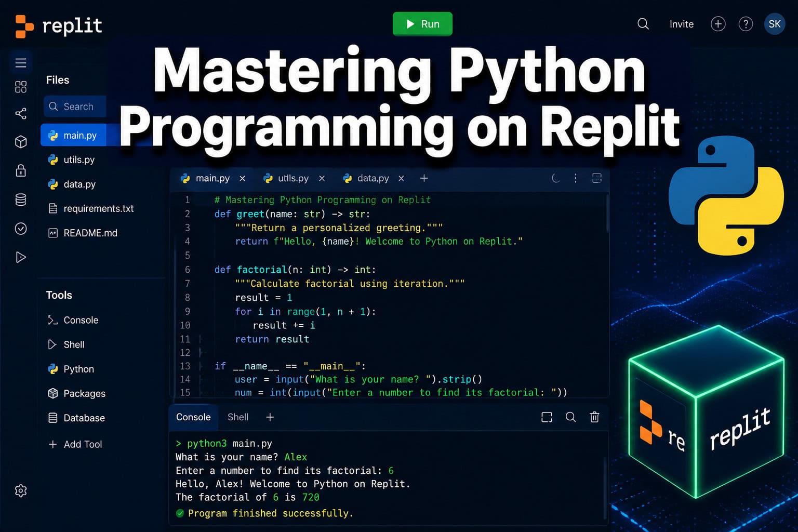This screenshot has height=532, width=798.
Task: Click the 'return result' code line
Action: [272, 339]
